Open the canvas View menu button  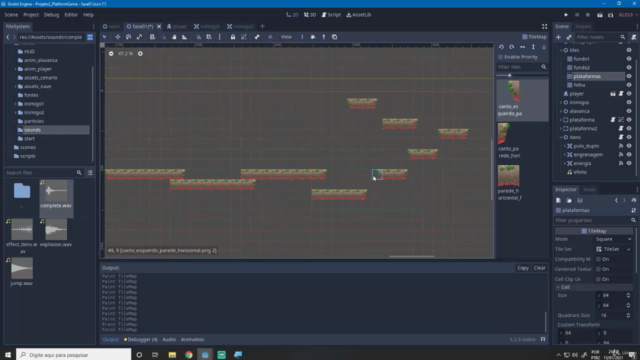(286, 37)
